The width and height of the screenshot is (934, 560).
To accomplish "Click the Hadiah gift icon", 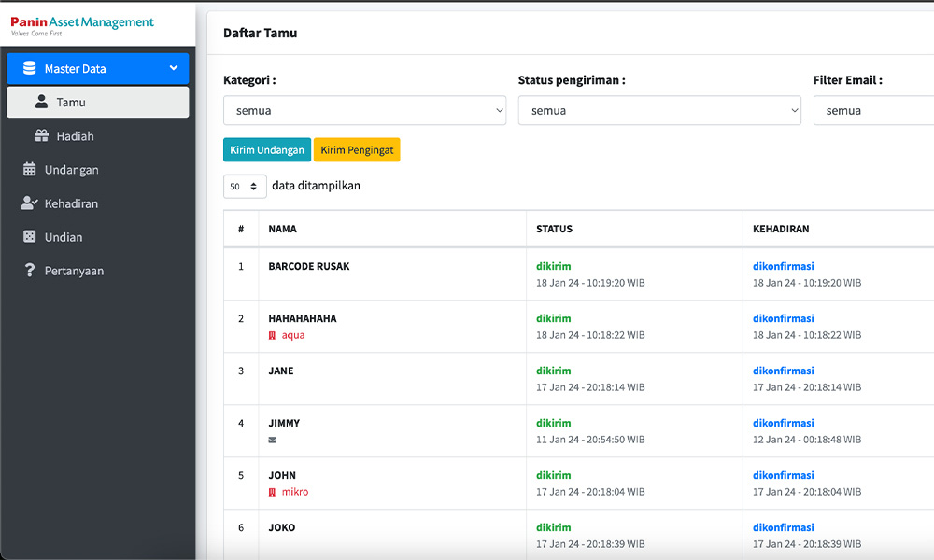I will [x=41, y=135].
